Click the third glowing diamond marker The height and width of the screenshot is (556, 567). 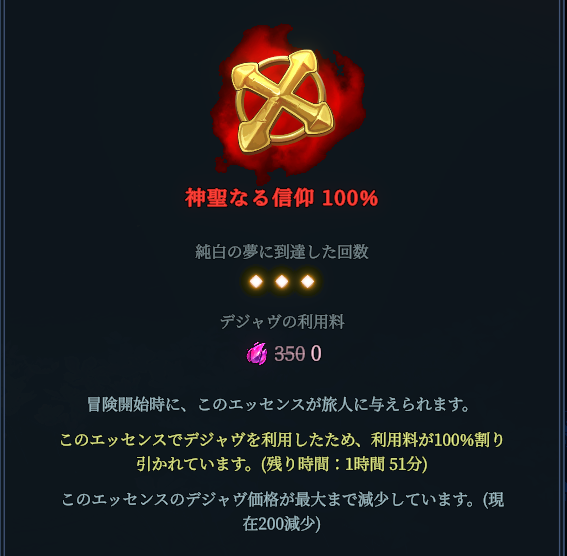[308, 281]
